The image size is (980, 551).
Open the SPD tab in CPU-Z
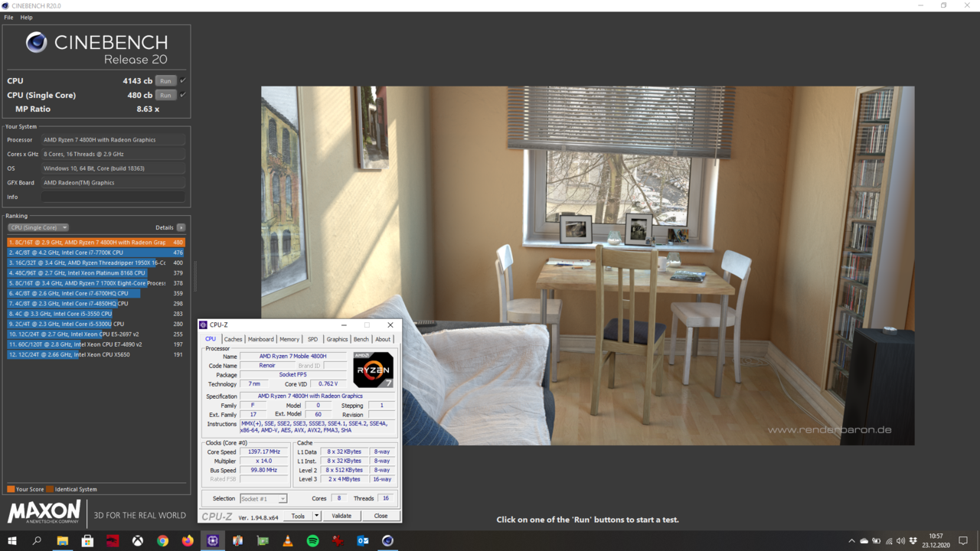coord(312,339)
